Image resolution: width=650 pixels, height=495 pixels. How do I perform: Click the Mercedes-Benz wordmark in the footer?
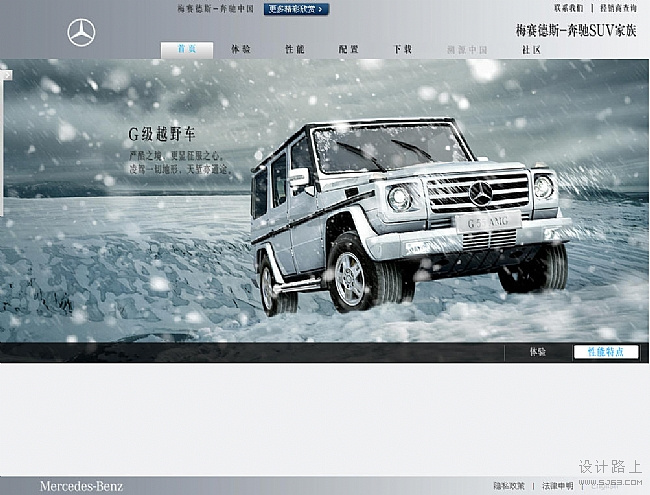pyautogui.click(x=81, y=486)
